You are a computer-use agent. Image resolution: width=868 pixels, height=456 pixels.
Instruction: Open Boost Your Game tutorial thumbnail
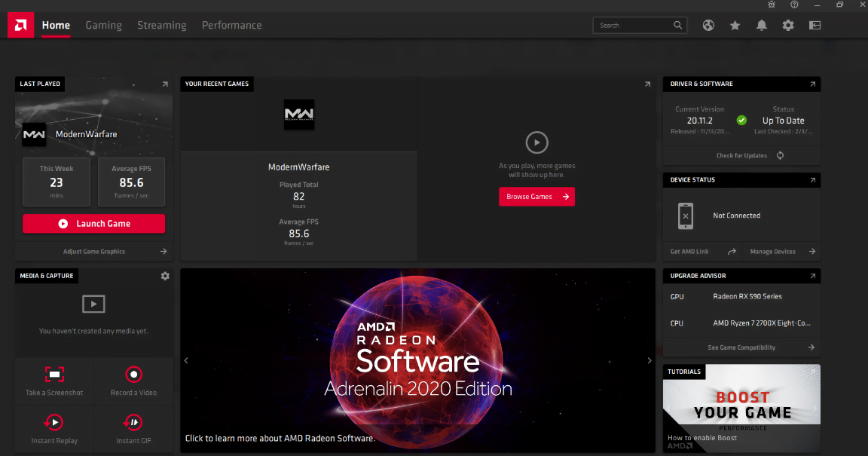(x=742, y=408)
